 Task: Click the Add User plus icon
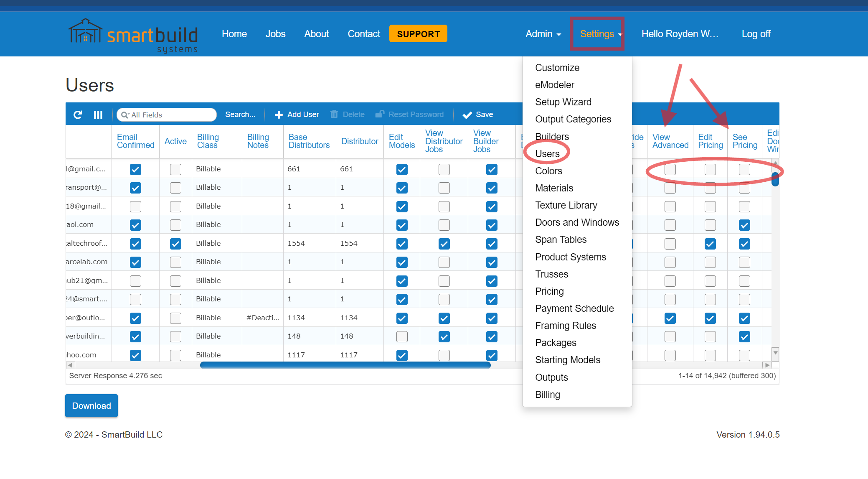(x=279, y=115)
